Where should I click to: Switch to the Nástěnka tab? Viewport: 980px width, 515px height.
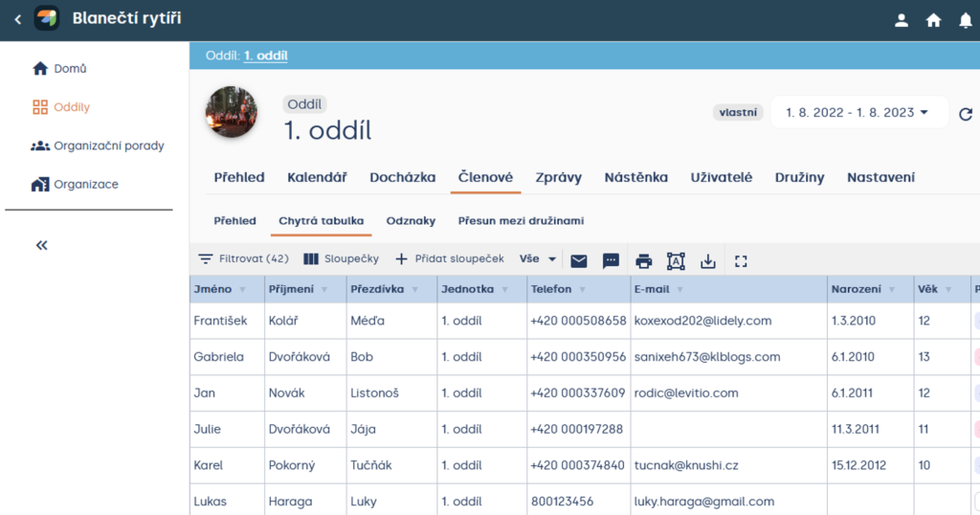[635, 177]
